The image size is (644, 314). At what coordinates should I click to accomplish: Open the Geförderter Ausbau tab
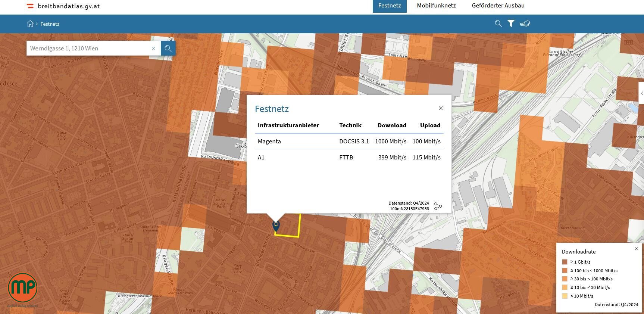click(498, 6)
